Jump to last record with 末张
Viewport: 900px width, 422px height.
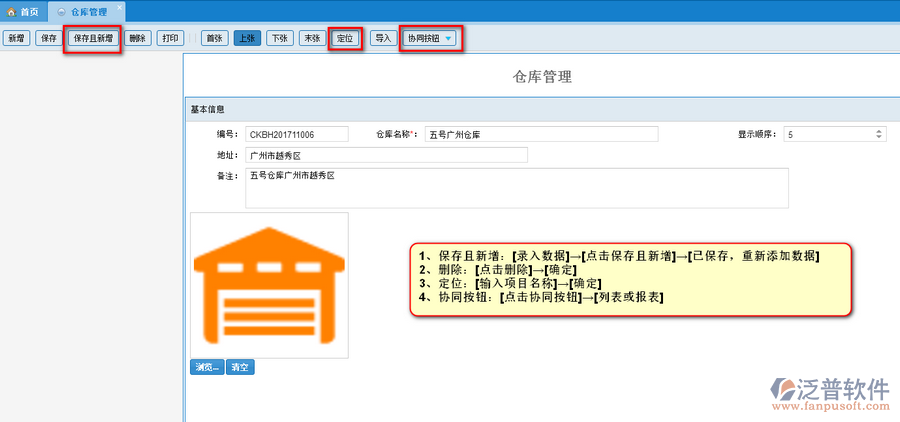(312, 39)
